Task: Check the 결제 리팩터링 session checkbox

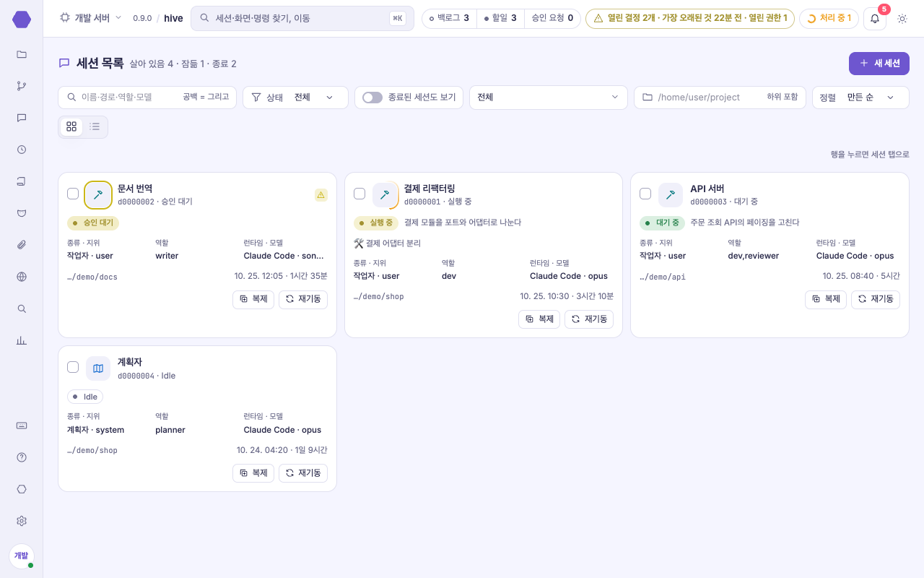Action: [359, 194]
